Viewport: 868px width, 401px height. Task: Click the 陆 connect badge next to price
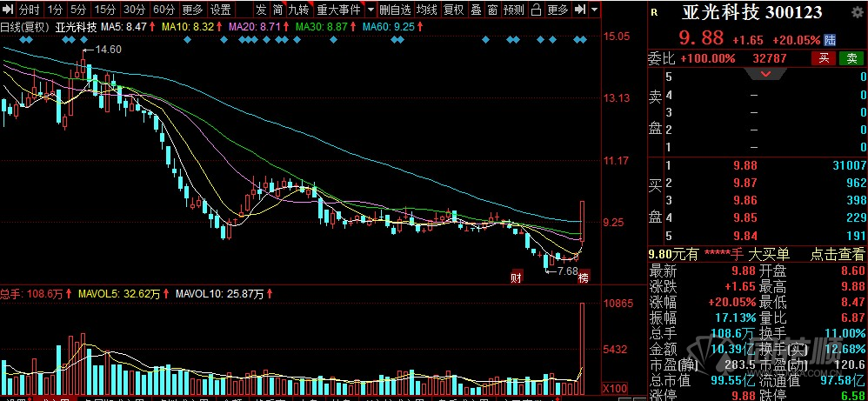(831, 40)
